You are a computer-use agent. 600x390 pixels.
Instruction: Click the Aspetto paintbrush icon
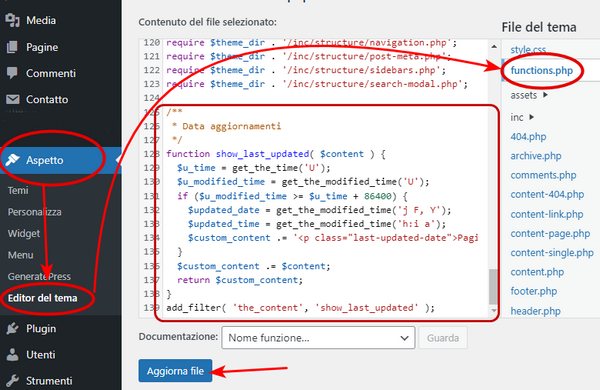point(12,160)
